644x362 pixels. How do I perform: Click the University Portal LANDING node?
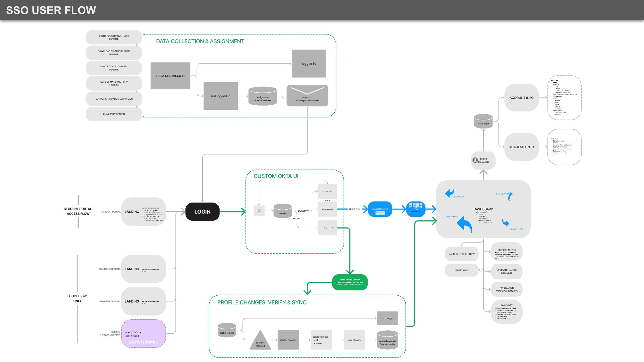click(x=143, y=301)
